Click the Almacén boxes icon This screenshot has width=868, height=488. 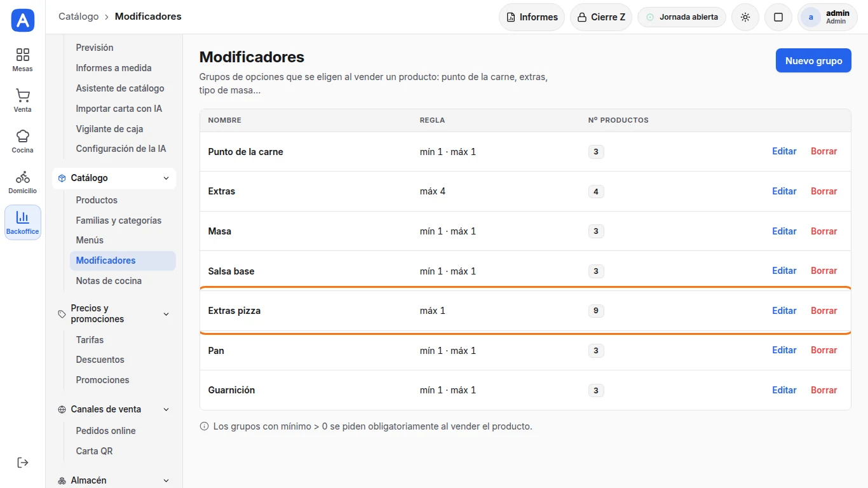coord(62,481)
